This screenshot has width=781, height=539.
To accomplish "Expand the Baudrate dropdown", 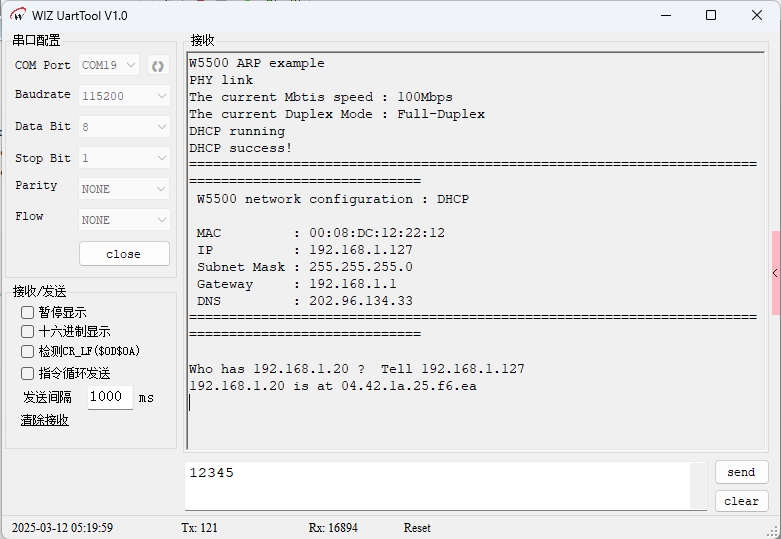I will 124,96.
